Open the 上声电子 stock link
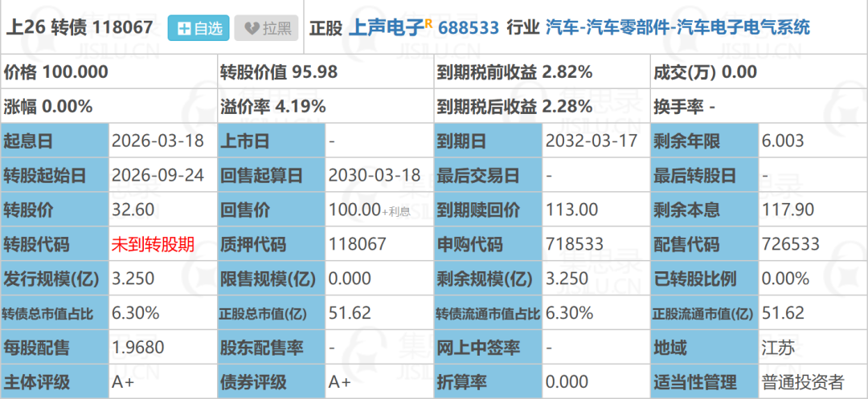The height and width of the screenshot is (399, 868). click(386, 27)
